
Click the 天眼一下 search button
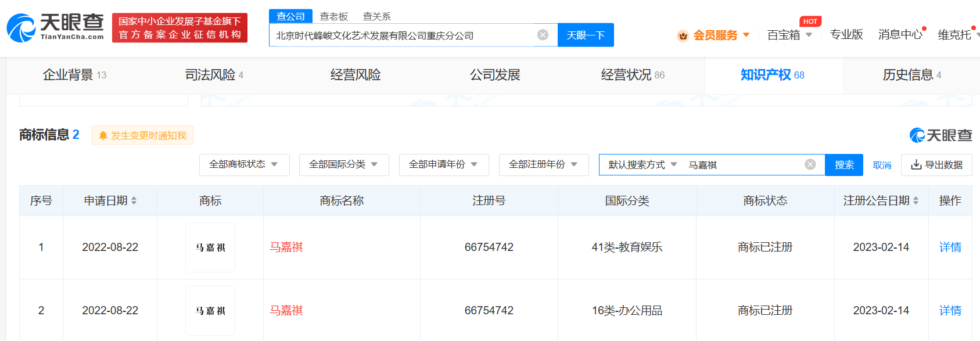(586, 35)
